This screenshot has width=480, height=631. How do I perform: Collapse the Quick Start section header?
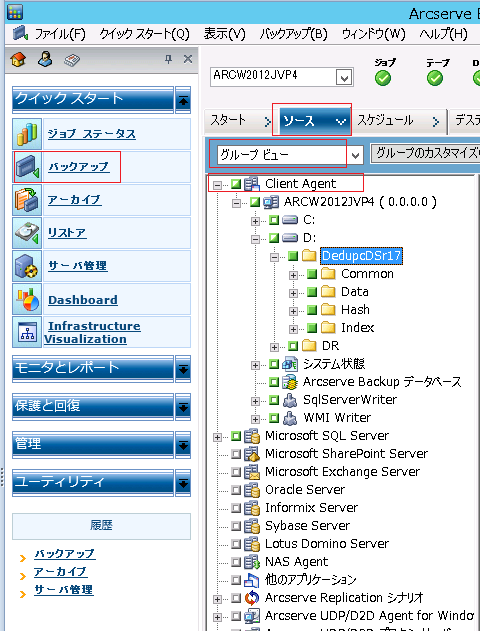click(x=183, y=100)
